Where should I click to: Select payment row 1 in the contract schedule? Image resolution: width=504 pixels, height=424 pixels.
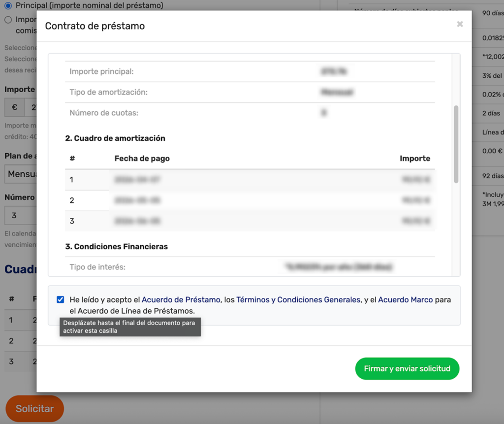250,180
